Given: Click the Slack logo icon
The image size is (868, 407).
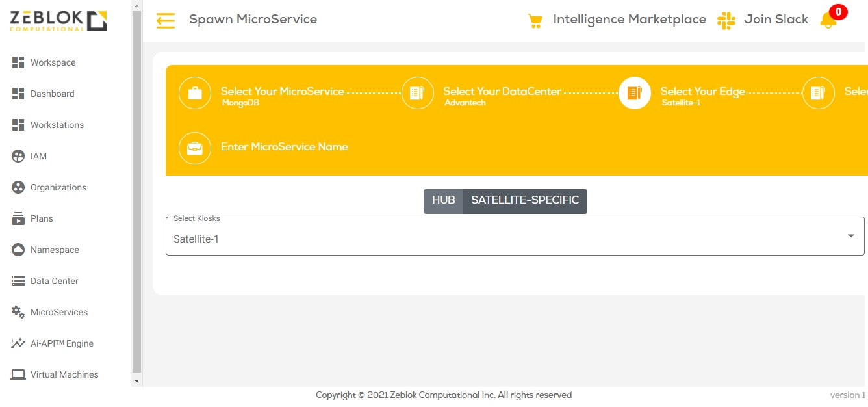Looking at the screenshot, I should 726,20.
